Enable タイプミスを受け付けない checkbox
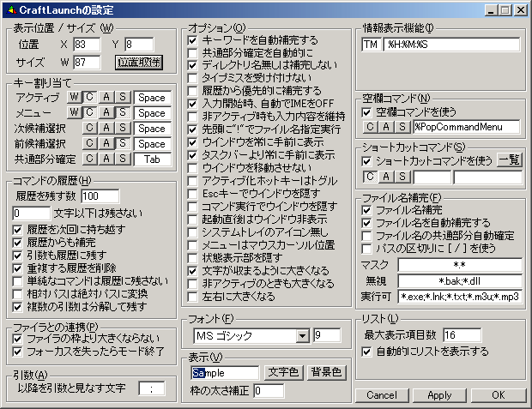The width and height of the screenshot is (532, 409). 192,78
